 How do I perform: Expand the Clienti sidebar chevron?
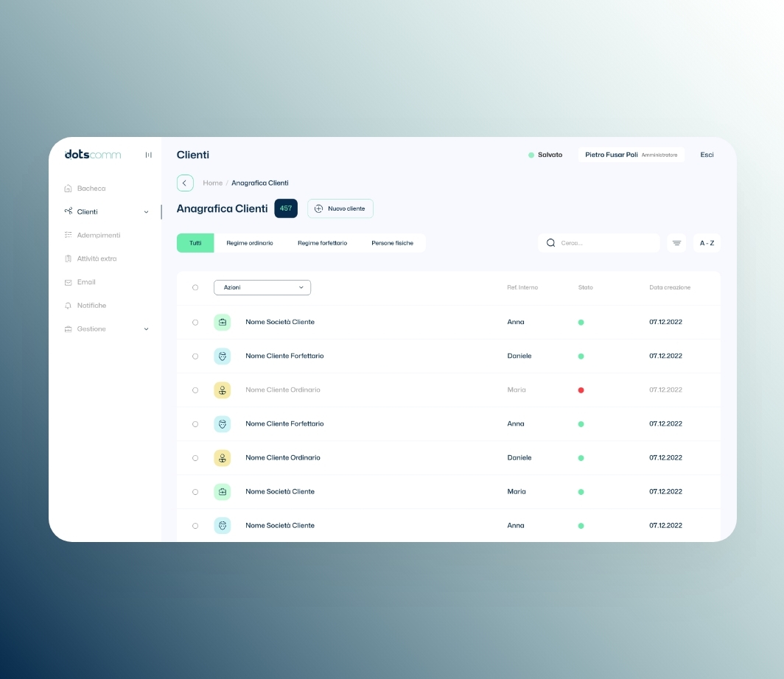[146, 212]
